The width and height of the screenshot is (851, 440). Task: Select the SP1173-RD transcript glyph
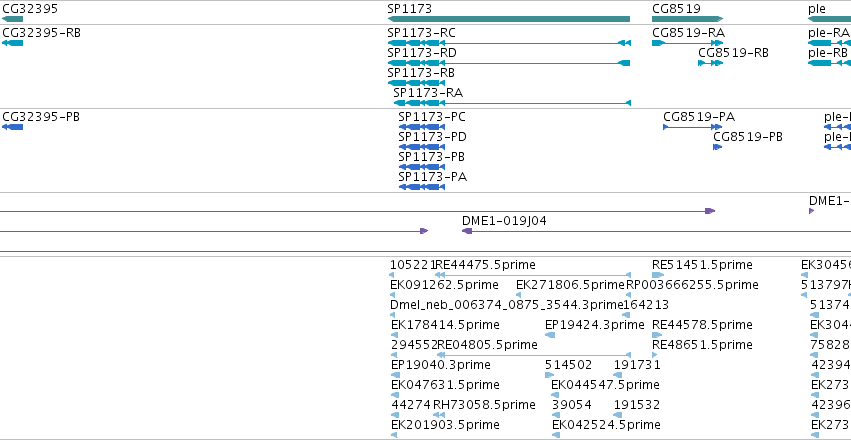coord(509,63)
